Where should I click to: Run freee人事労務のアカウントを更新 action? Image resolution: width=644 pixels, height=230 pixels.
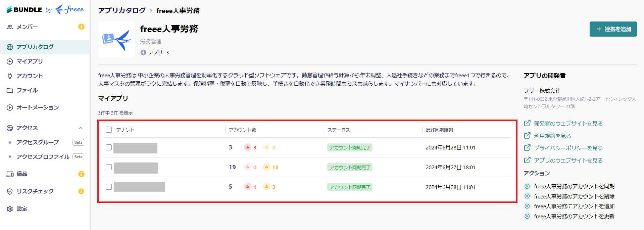tap(574, 216)
